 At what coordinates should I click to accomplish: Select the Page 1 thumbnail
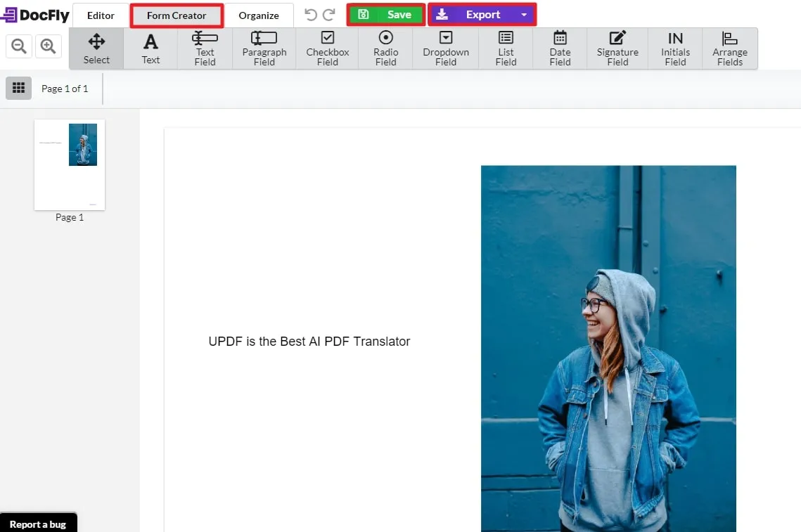69,164
